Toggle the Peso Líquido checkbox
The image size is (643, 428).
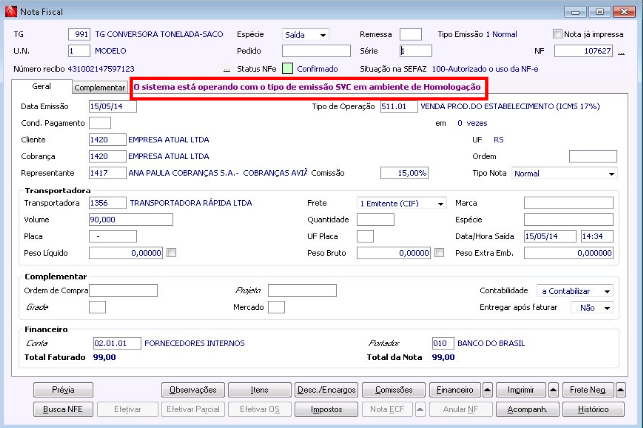tap(171, 253)
